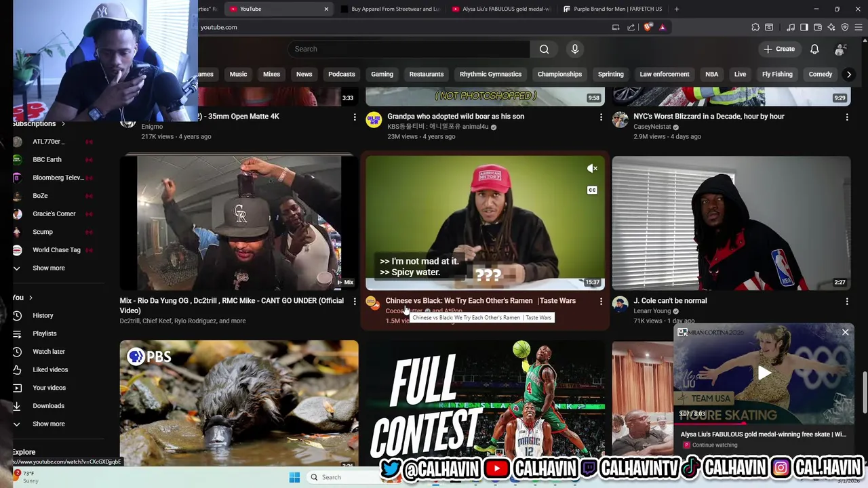Select the Music category chip

click(238, 74)
